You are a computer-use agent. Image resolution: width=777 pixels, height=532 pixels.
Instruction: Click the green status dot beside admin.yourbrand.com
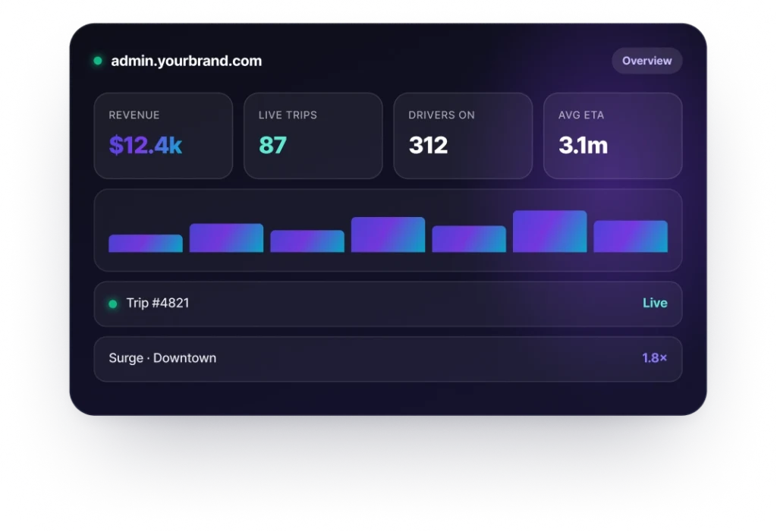tap(98, 61)
